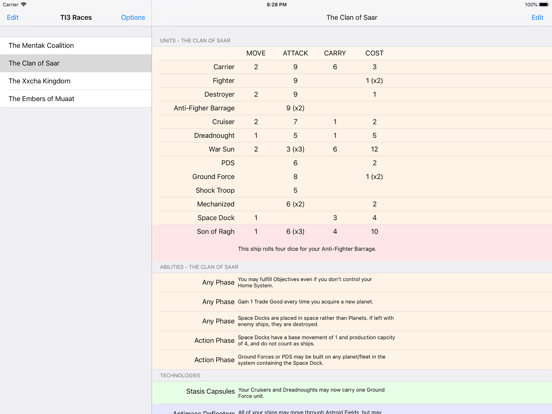Select The Embers of Muaat race
This screenshot has height=414, width=552.
tap(76, 99)
